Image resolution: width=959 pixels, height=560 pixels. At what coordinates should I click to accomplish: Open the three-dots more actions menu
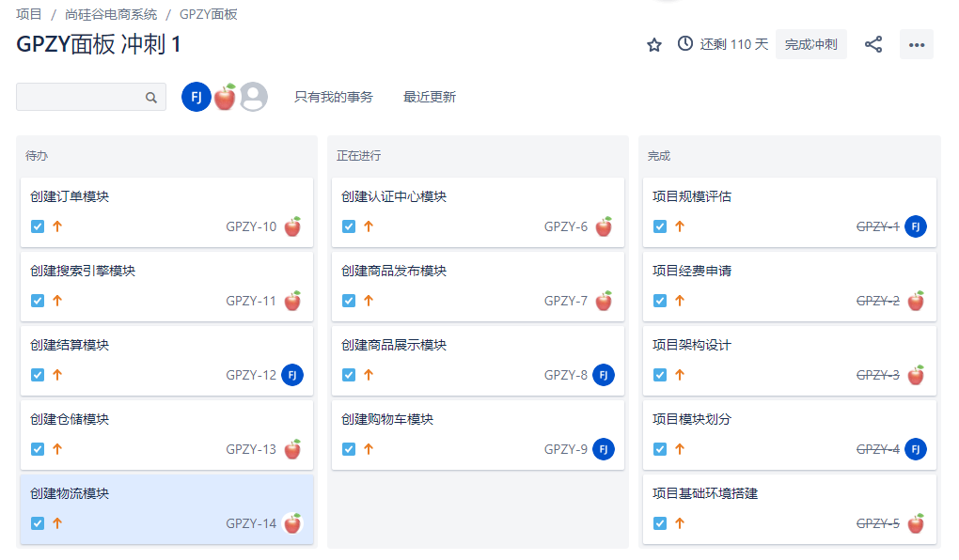[916, 44]
